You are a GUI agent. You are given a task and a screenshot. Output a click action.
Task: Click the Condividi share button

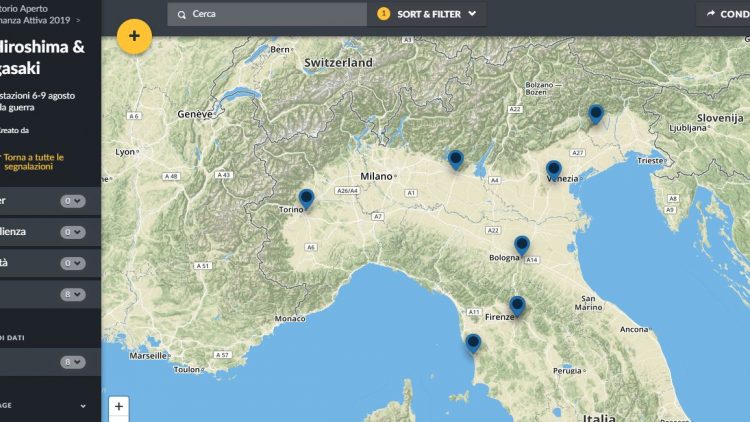[x=723, y=14]
